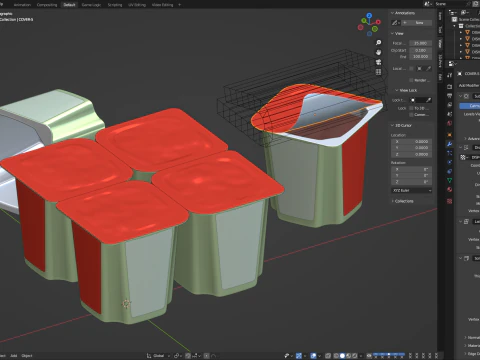Toggle camera view icon in viewport
Image resolution: width=480 pixels, height=360 pixels.
coord(378,62)
